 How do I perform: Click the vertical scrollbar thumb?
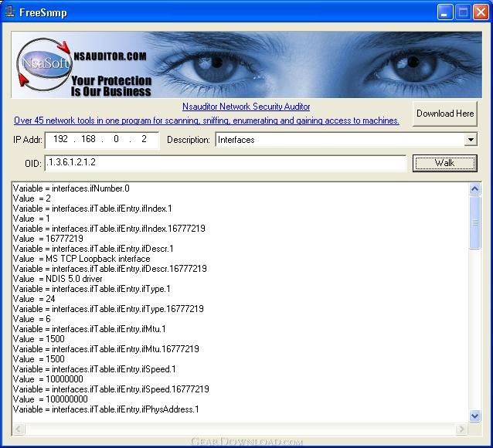tap(474, 222)
